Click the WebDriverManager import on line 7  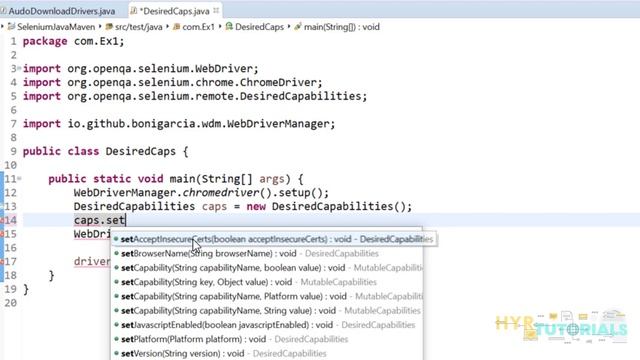click(x=179, y=124)
